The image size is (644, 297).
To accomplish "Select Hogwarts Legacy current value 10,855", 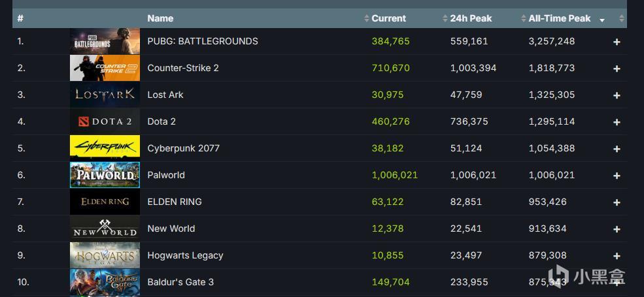I will click(x=388, y=255).
